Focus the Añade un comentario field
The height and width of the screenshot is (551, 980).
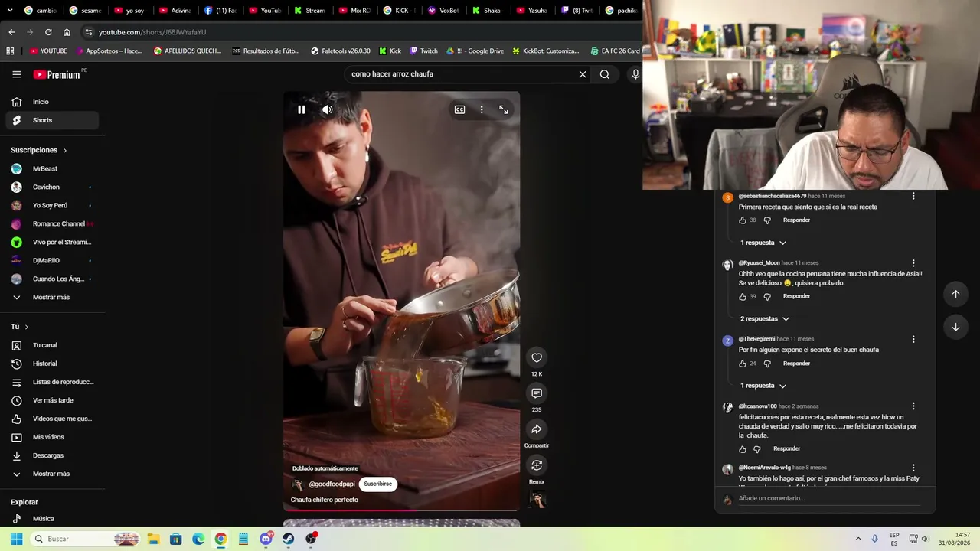point(830,498)
